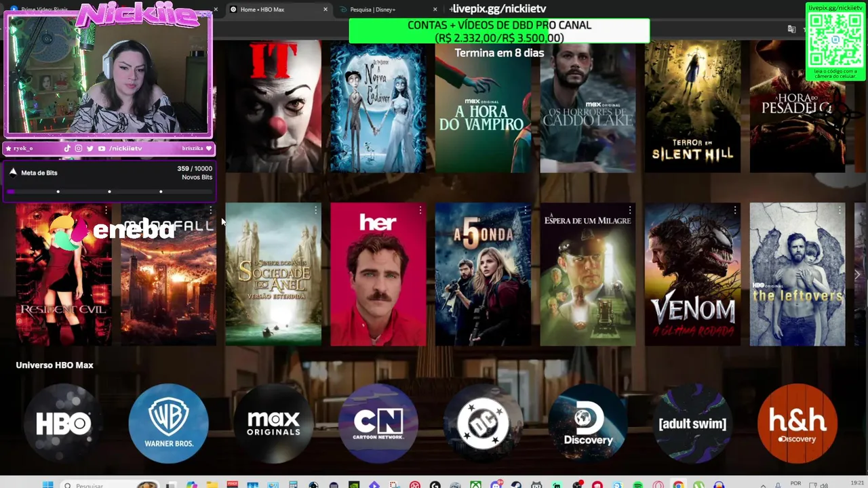Open Google Chrome from the taskbar

pyautogui.click(x=678, y=485)
